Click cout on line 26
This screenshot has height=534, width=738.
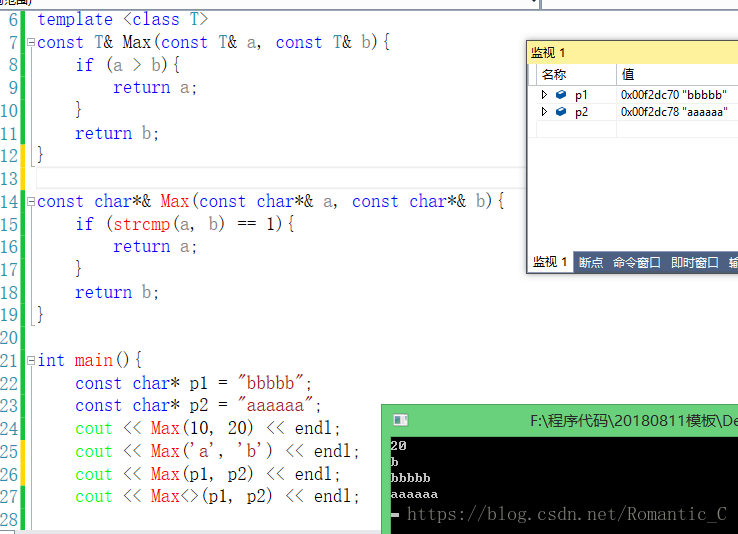[x=94, y=474]
